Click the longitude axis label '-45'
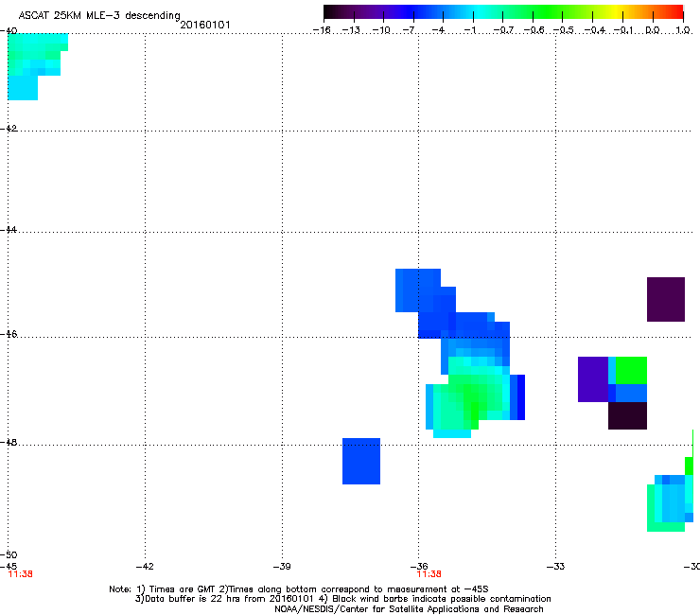Viewport: 700px width, 615px height. coord(9,566)
